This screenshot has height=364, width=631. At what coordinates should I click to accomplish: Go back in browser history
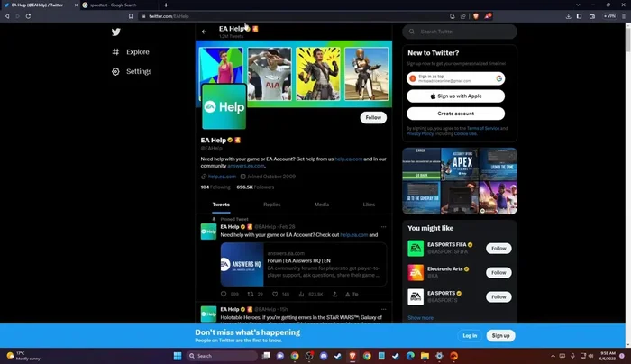[7, 16]
